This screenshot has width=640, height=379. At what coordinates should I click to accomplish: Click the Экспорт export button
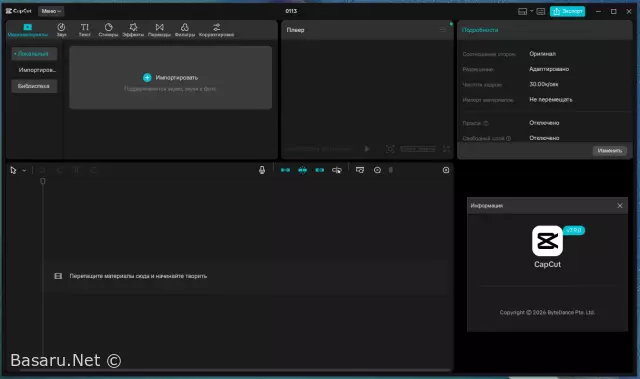coord(567,11)
